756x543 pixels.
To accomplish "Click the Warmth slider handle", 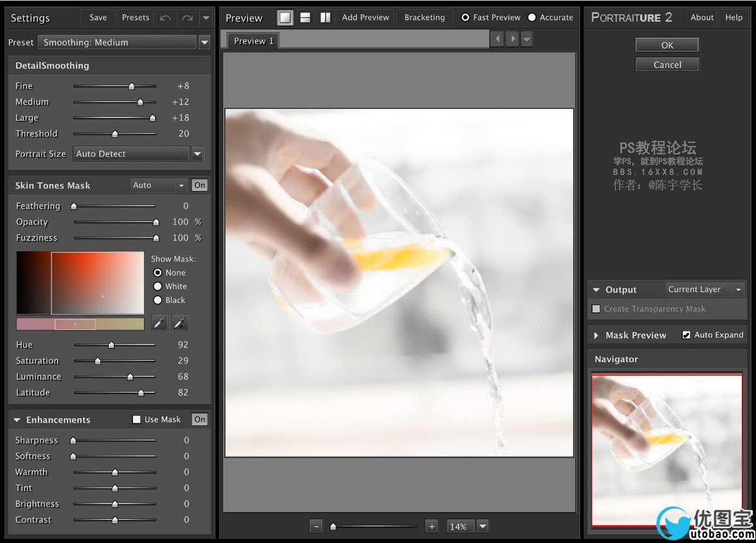I will 114,472.
